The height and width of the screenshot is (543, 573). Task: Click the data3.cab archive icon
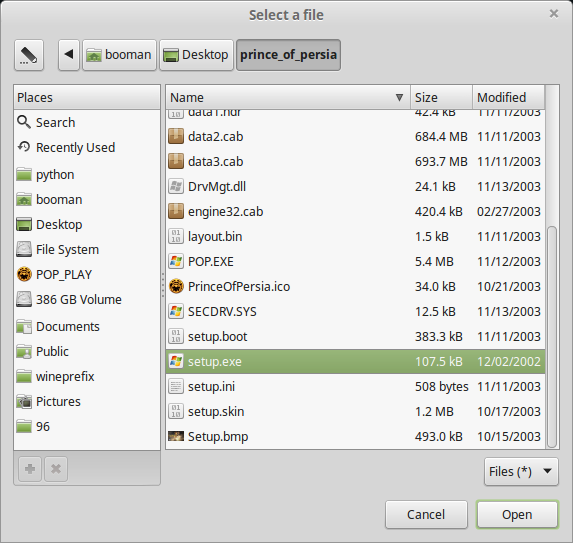pyautogui.click(x=176, y=161)
